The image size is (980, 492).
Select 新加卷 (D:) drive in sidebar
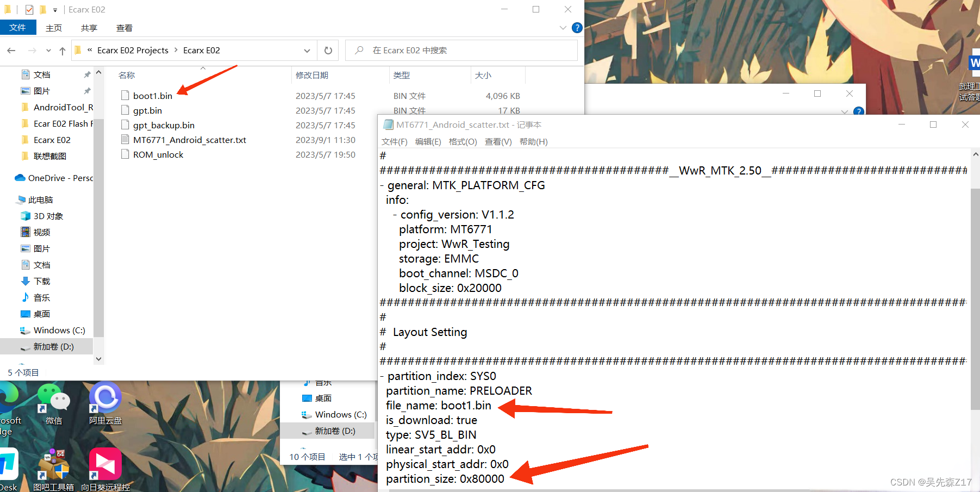point(53,347)
